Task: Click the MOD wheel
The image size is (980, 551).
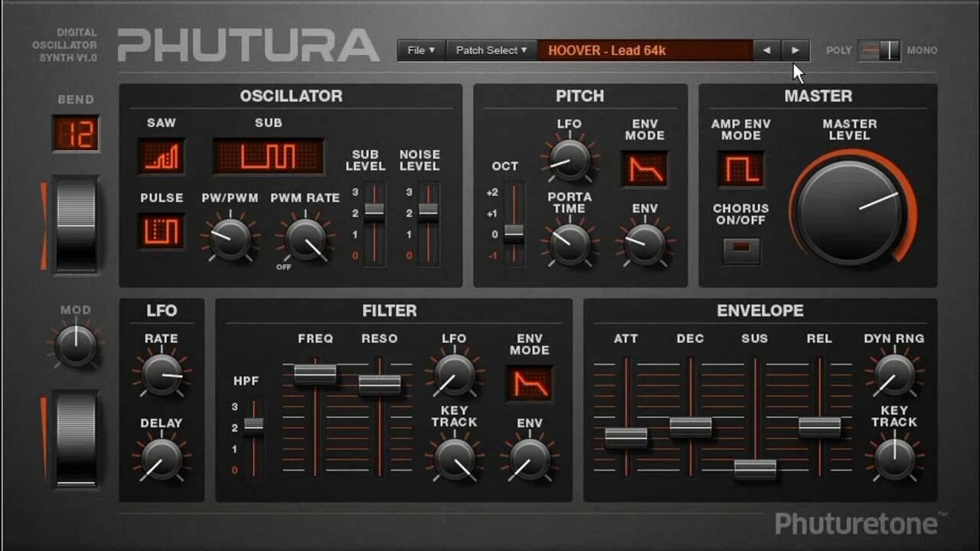Action: 76,439
